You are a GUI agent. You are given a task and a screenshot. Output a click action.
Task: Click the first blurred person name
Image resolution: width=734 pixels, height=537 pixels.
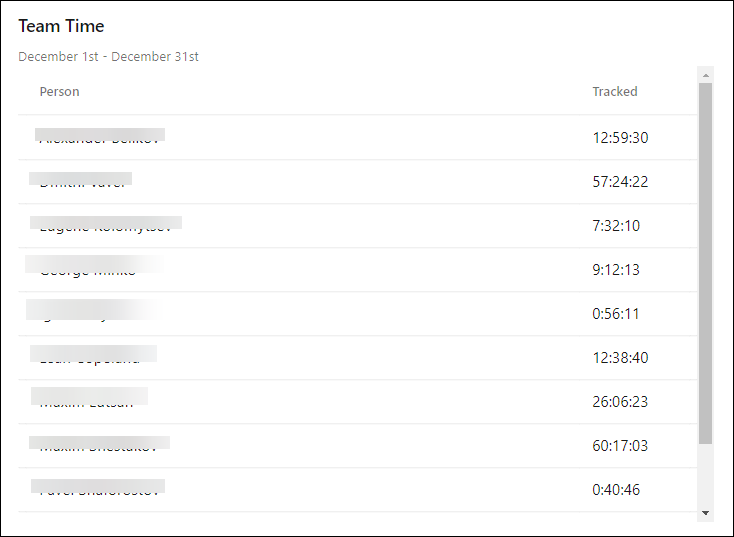point(100,136)
